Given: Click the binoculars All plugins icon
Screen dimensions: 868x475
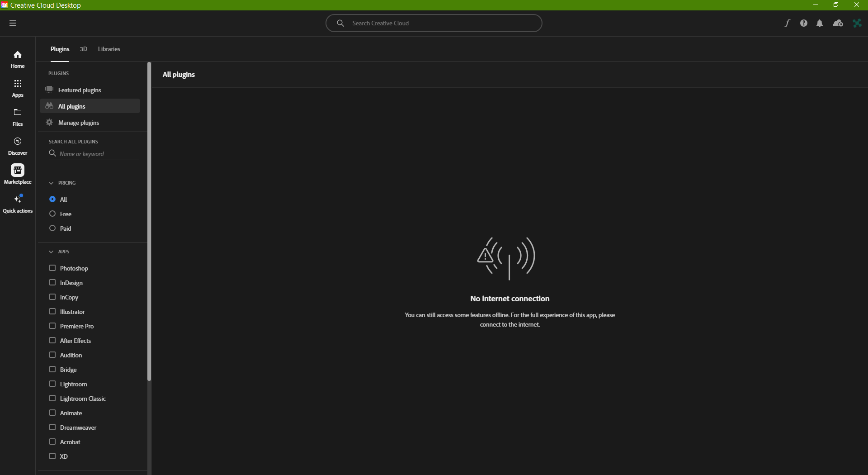Looking at the screenshot, I should (x=49, y=106).
